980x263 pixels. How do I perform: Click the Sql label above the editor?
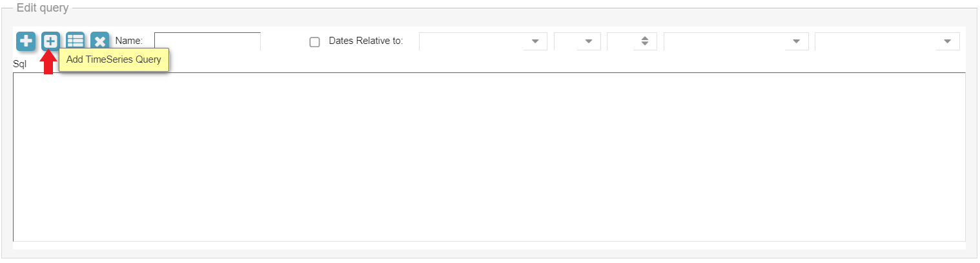pyautogui.click(x=19, y=64)
